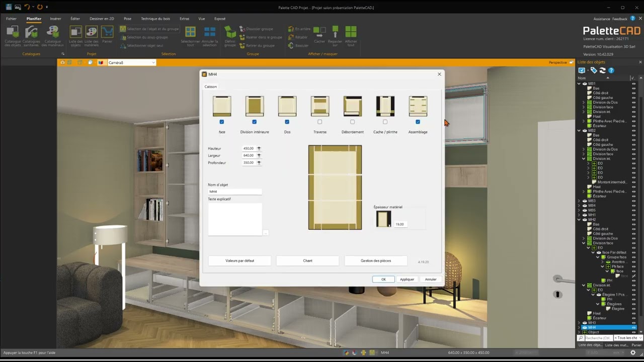The height and width of the screenshot is (362, 644).
Task: Toggle visibility of the MB1 object
Action: pyautogui.click(x=634, y=83)
